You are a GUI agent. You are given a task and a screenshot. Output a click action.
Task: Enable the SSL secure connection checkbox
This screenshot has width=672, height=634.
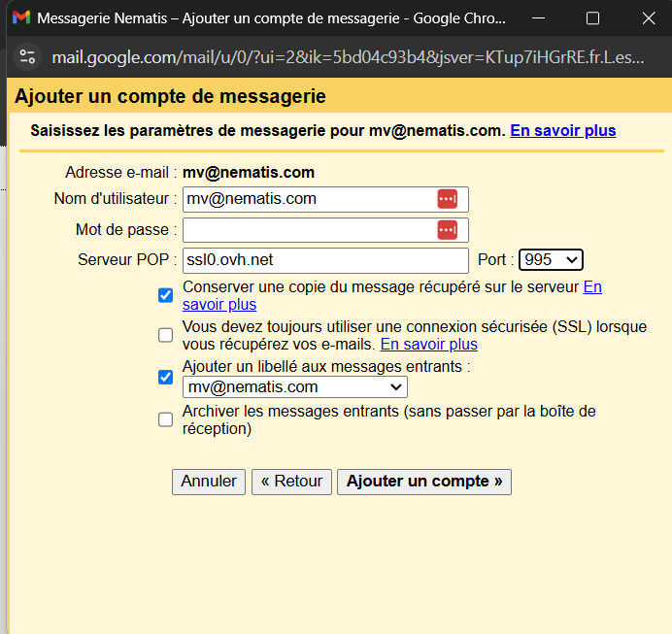166,335
